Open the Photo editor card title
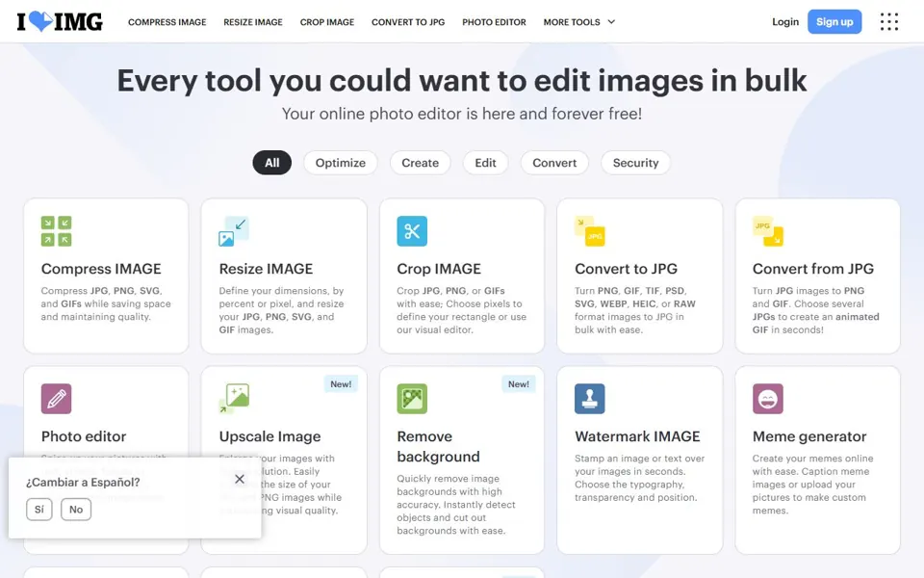This screenshot has height=578, width=924. click(x=84, y=436)
